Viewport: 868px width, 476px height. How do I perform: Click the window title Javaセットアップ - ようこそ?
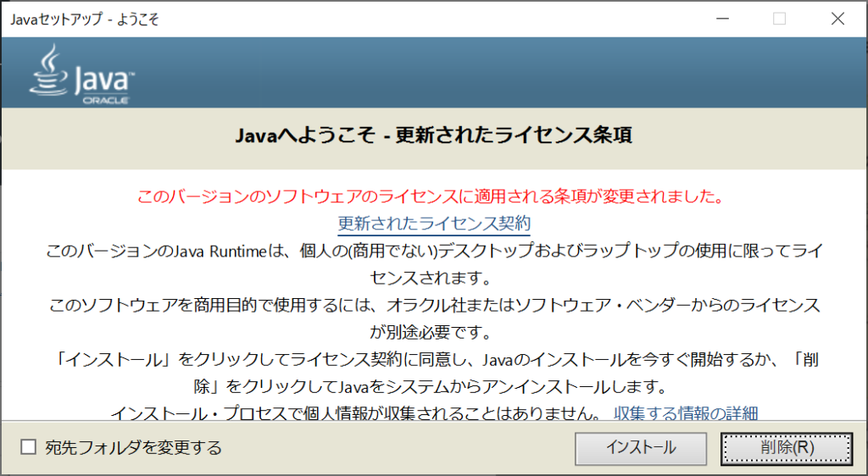85,19
